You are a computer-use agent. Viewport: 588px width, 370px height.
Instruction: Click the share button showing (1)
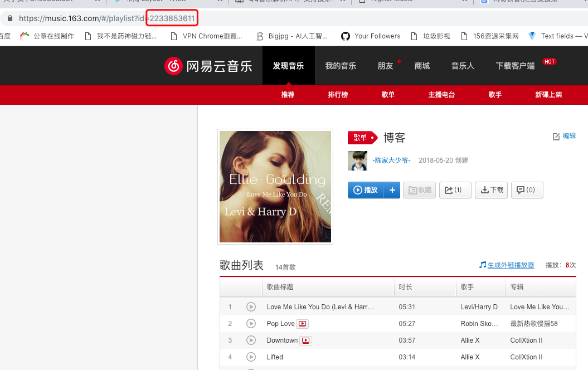click(x=455, y=190)
